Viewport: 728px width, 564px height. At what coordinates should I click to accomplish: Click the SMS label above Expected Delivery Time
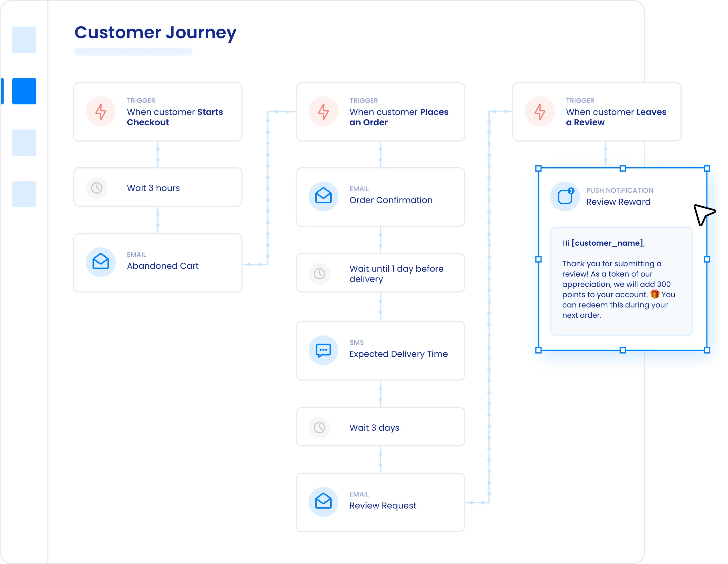[x=356, y=343]
